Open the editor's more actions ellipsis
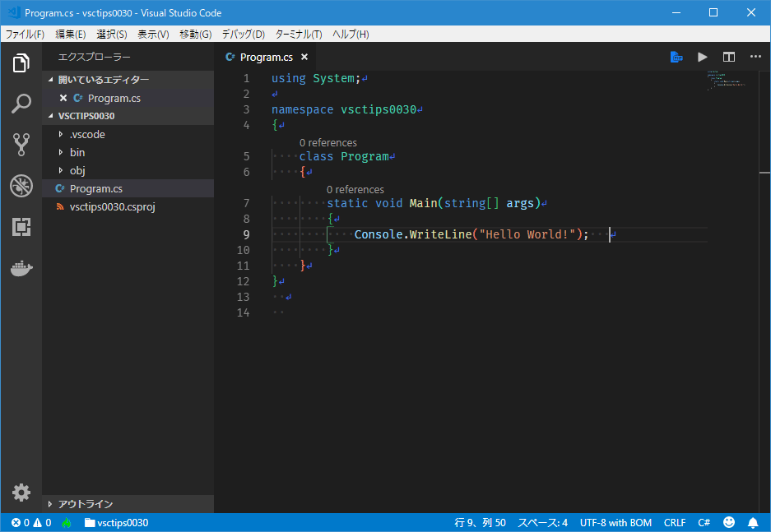This screenshot has width=771, height=532. click(755, 57)
